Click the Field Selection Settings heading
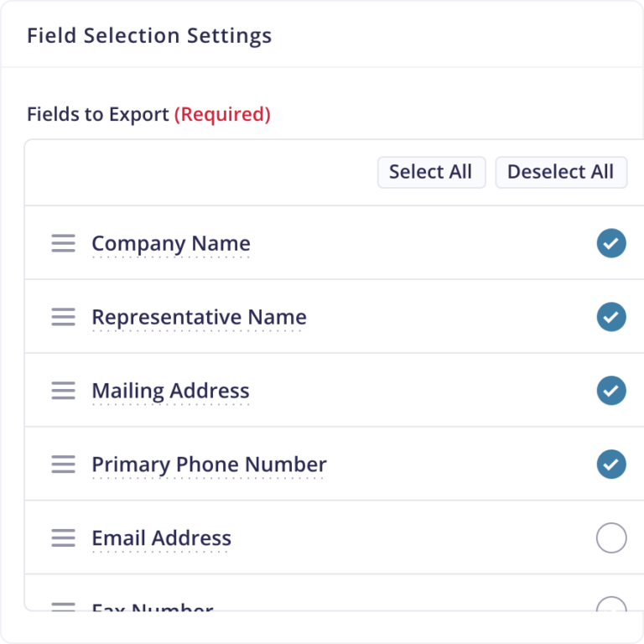Screen dimensions: 644x644 [x=149, y=36]
